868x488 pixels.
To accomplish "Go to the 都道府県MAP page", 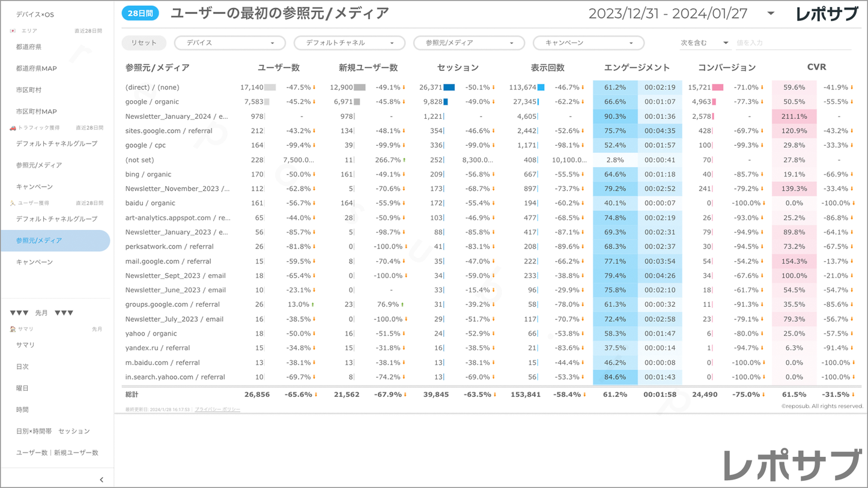I will (37, 68).
